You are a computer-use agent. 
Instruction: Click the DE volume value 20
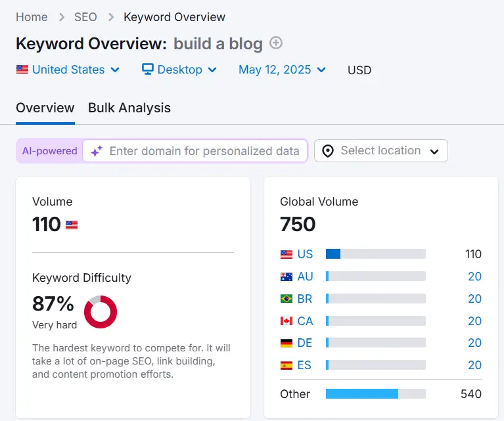474,343
